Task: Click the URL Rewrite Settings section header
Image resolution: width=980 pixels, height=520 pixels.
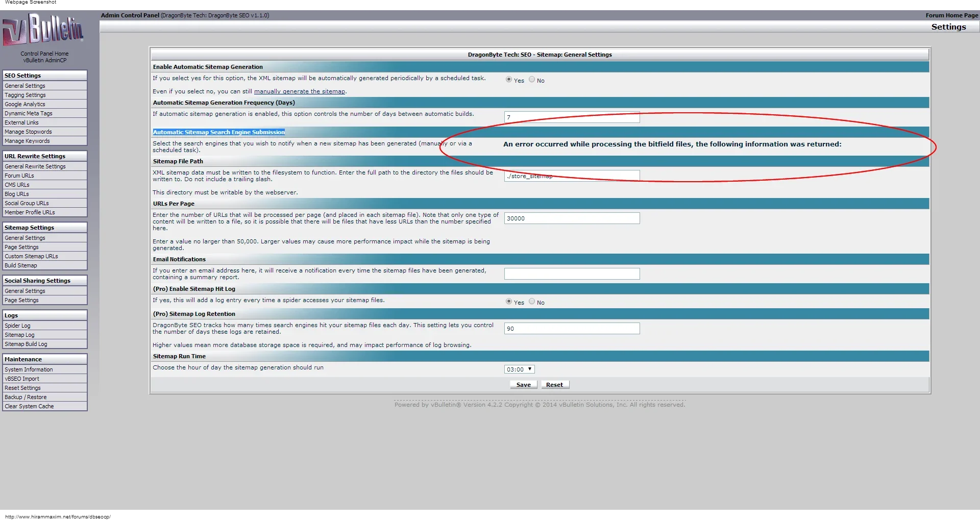Action: coord(45,156)
